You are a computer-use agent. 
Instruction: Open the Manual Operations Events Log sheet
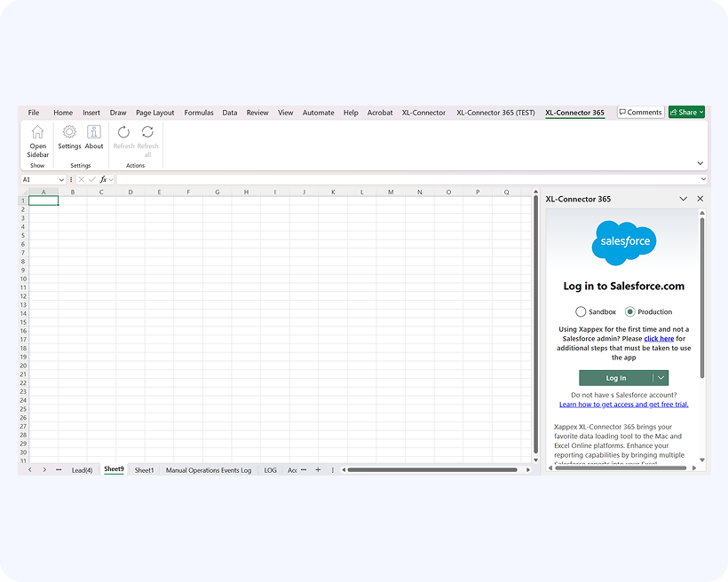coord(208,470)
